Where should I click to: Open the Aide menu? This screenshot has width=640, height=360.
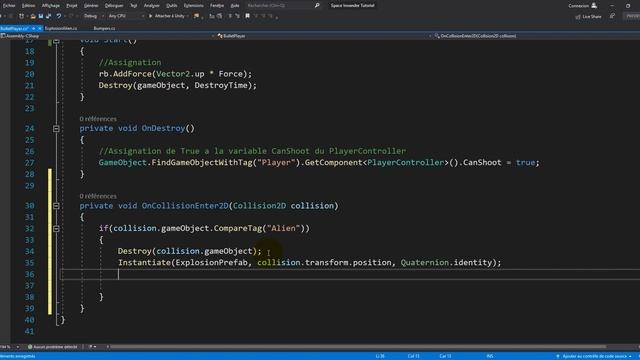click(235, 6)
